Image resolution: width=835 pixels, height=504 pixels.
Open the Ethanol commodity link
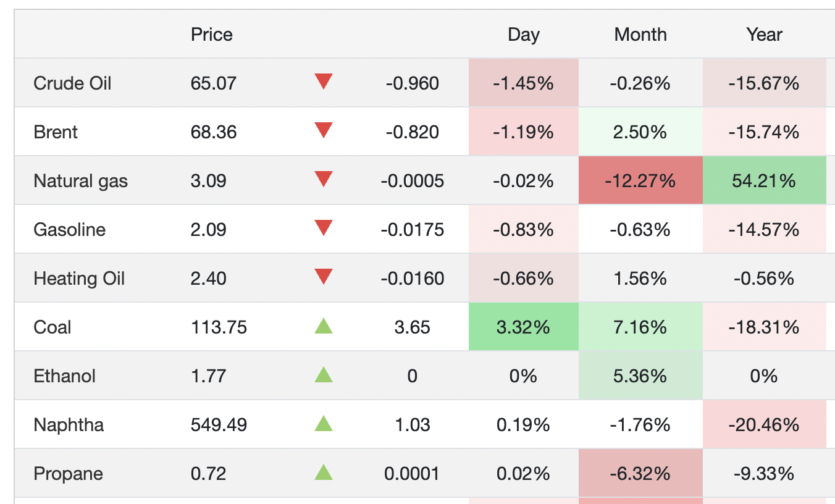tap(64, 376)
